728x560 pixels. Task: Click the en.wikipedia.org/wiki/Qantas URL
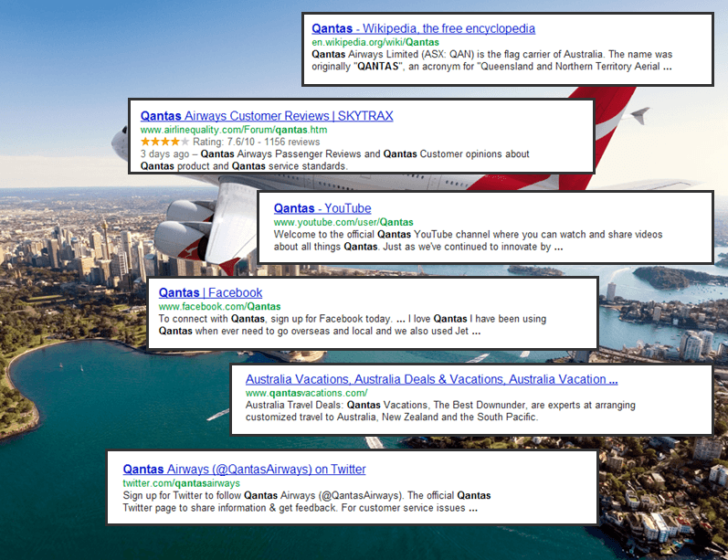click(x=375, y=42)
